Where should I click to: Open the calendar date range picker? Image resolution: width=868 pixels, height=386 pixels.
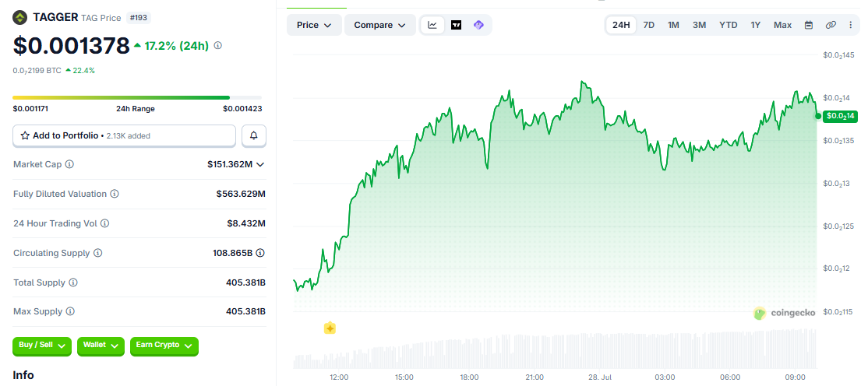point(809,25)
